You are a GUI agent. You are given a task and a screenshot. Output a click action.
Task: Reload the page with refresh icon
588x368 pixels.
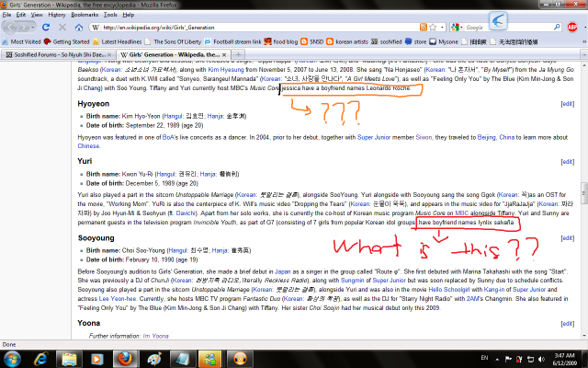point(47,28)
